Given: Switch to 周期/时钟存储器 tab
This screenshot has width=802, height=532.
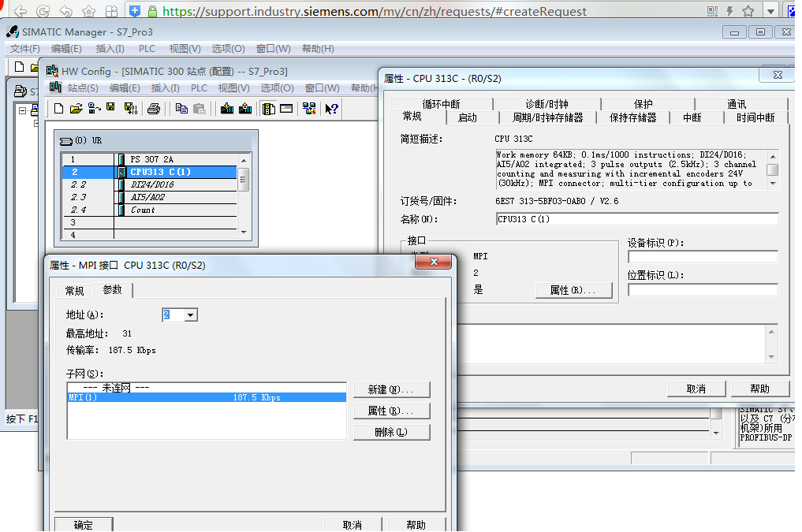Looking at the screenshot, I should coord(547,117).
